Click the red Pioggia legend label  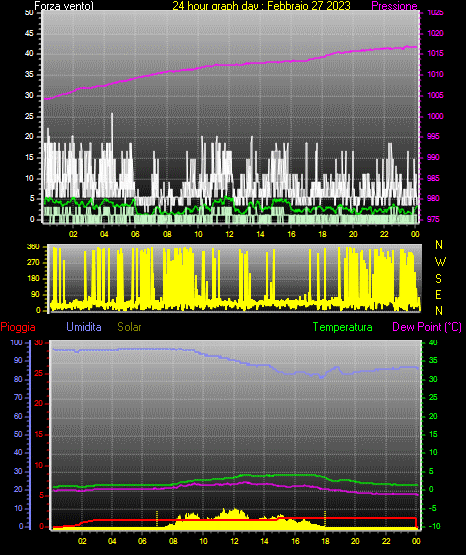[x=18, y=327]
